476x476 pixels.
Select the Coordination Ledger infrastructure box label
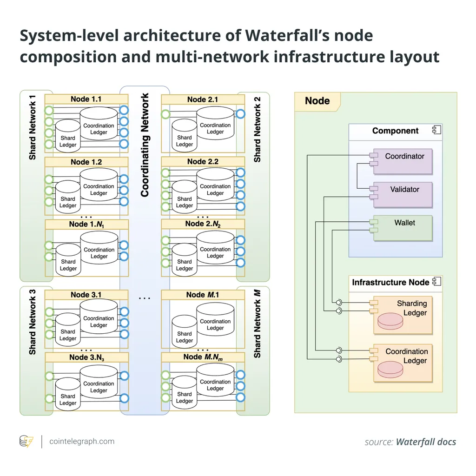[x=407, y=356]
